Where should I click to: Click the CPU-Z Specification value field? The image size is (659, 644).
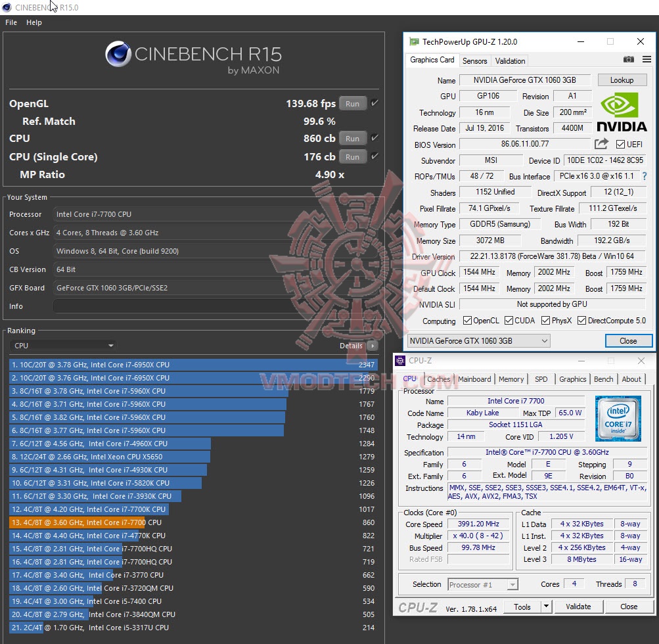(547, 452)
